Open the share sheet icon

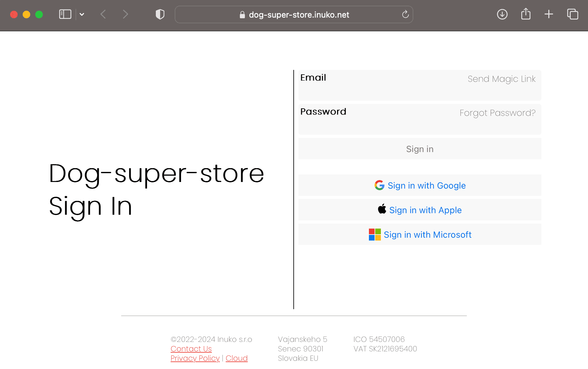click(x=526, y=14)
